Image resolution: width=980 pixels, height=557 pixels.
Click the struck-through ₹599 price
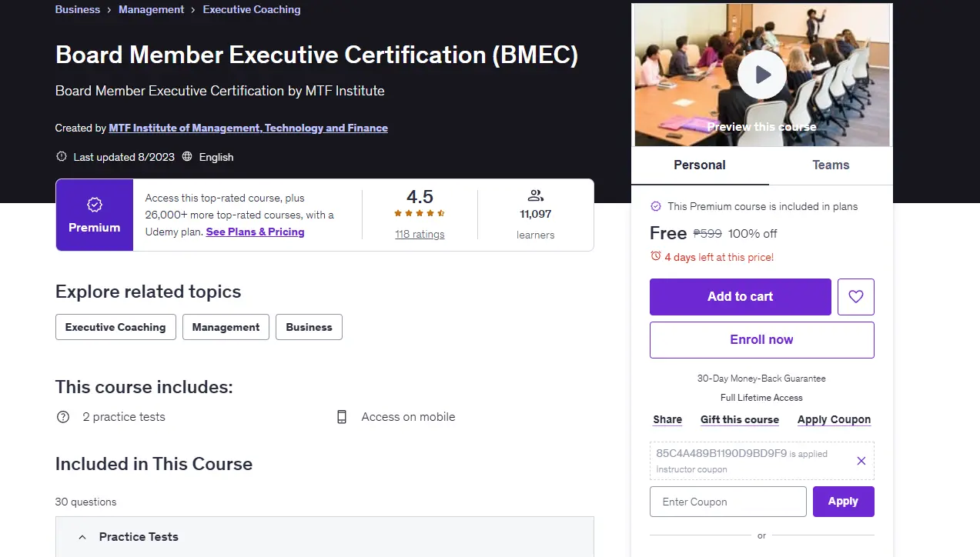click(707, 233)
